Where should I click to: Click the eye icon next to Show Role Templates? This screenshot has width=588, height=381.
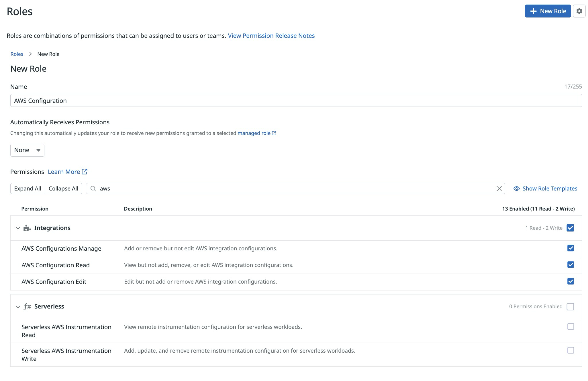pyautogui.click(x=517, y=188)
